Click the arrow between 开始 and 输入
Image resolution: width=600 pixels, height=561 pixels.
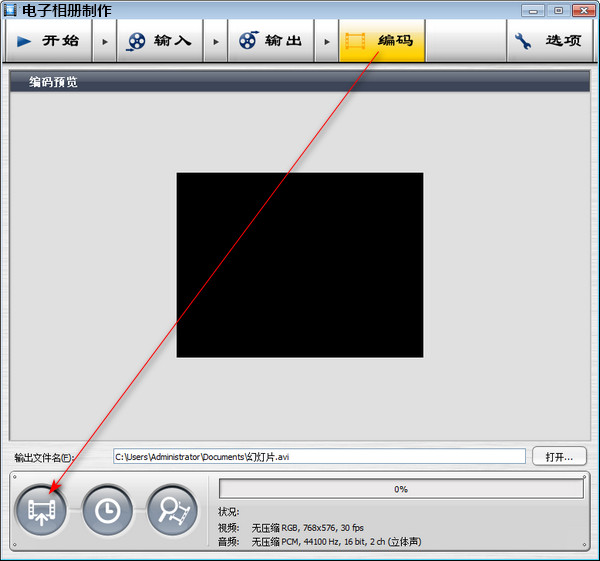tap(104, 41)
